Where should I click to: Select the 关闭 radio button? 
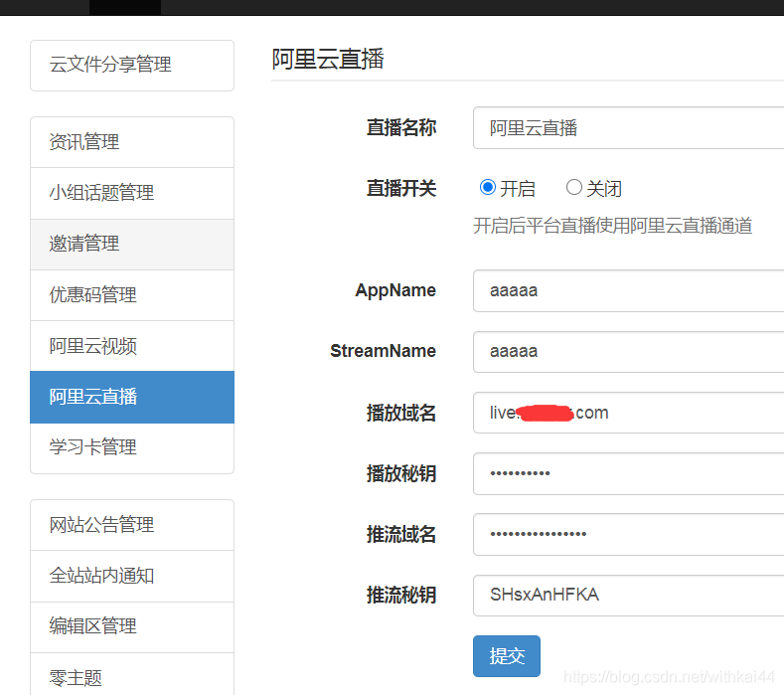tap(573, 188)
